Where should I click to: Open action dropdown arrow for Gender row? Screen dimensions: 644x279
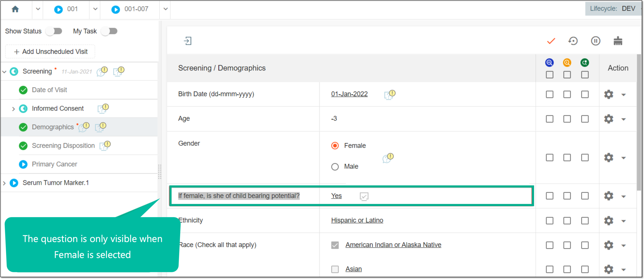click(623, 158)
